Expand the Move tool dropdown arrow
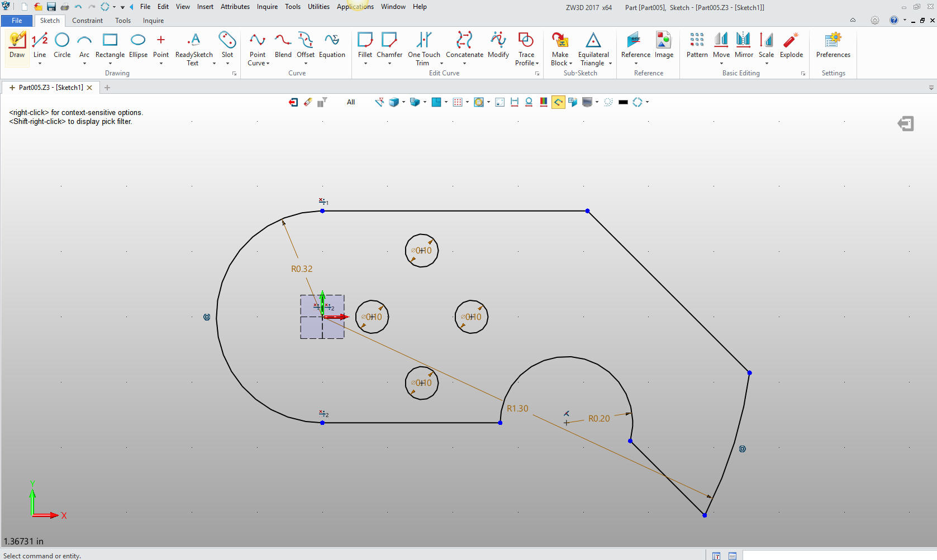This screenshot has height=560, width=937. pos(721,64)
